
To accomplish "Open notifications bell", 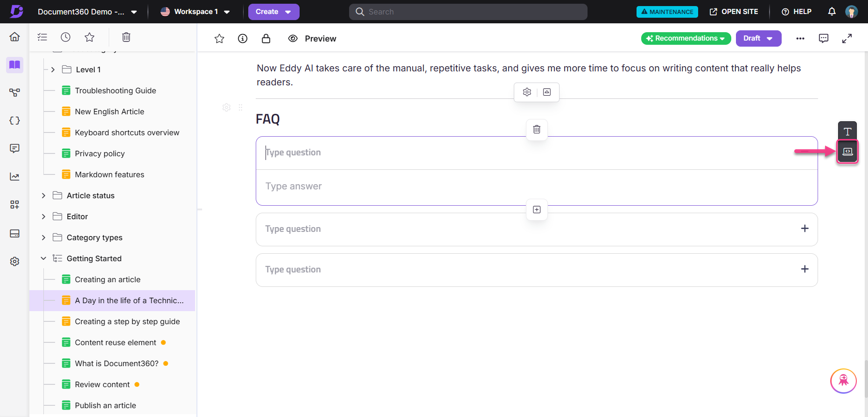I will click(832, 12).
